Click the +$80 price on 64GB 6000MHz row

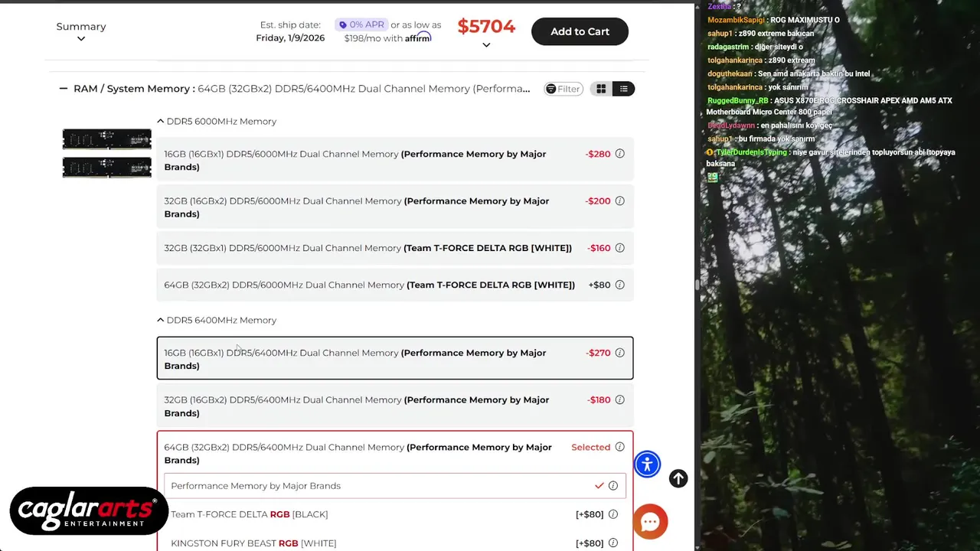pyautogui.click(x=599, y=285)
